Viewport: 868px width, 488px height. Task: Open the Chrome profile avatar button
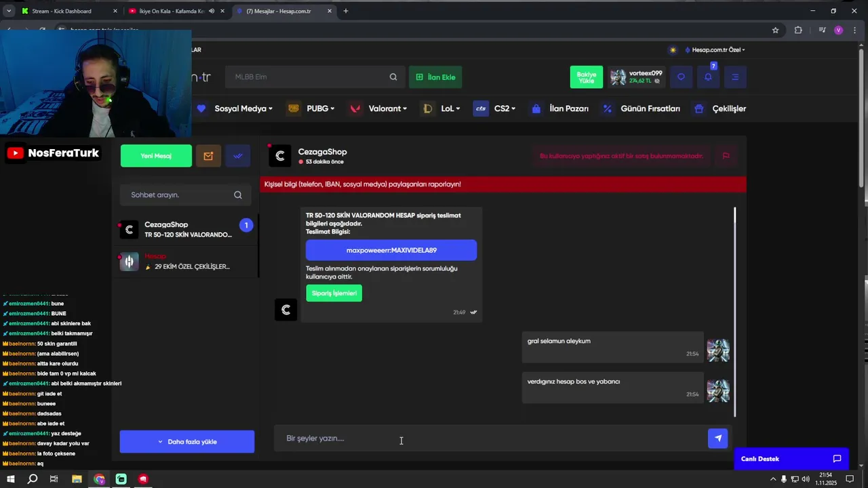839,30
